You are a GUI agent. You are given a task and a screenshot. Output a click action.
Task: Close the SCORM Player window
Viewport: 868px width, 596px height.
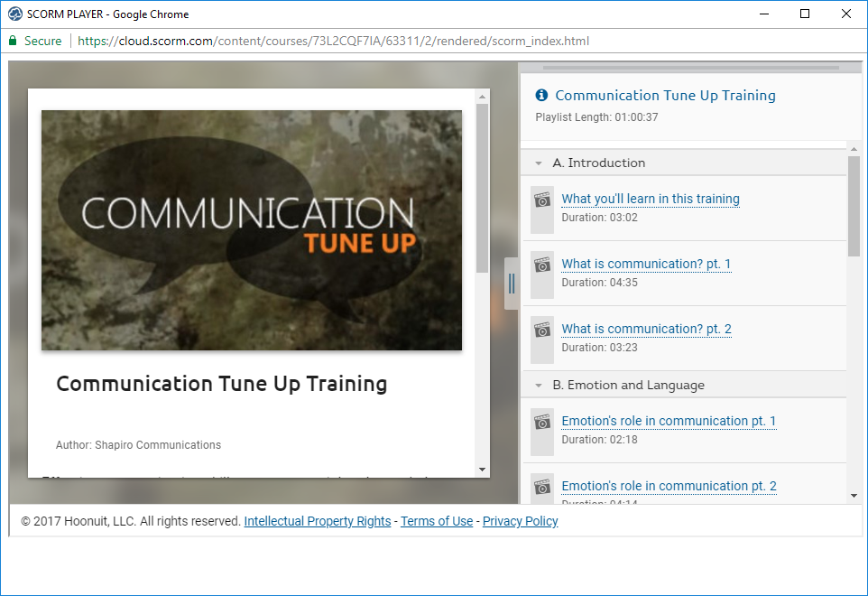click(846, 14)
